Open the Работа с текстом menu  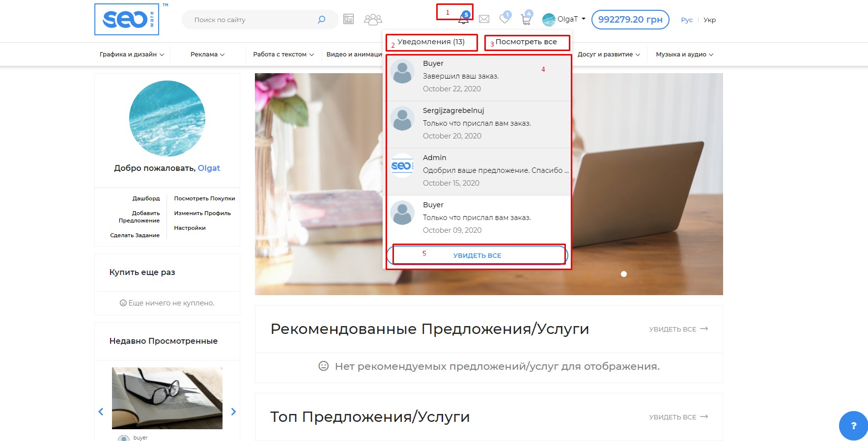coord(283,55)
